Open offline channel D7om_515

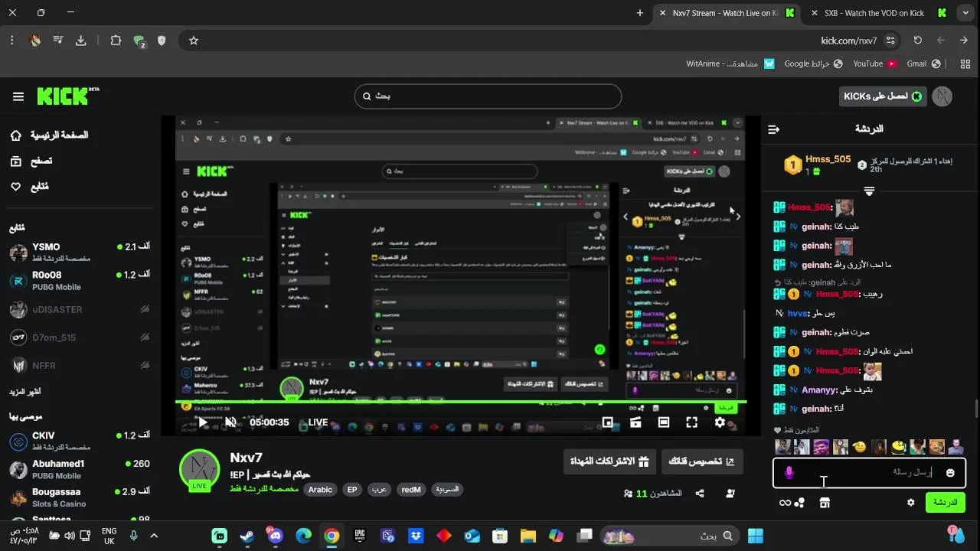tap(80, 337)
